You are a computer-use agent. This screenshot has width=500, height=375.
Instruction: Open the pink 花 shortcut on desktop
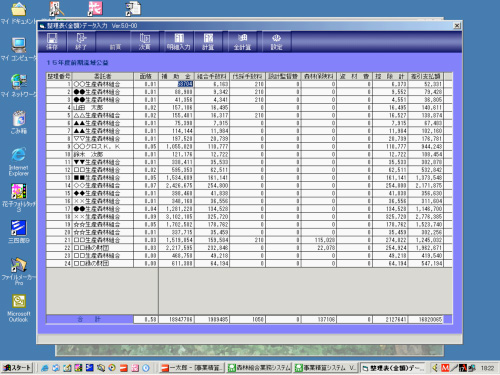tap(95, 9)
